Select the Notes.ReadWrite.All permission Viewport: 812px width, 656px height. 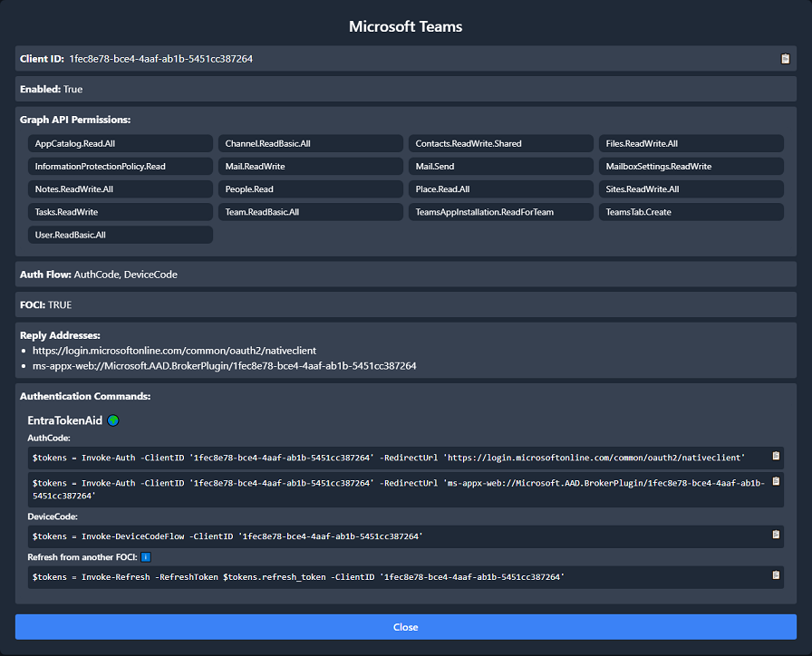point(121,189)
